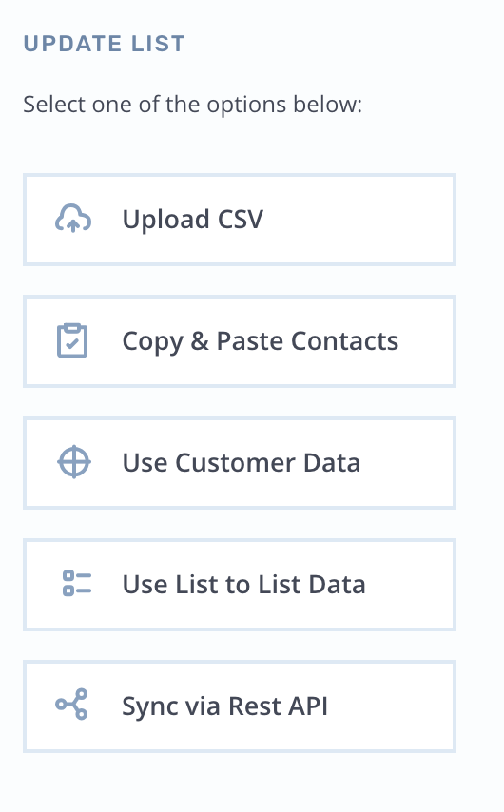The width and height of the screenshot is (504, 812).
Task: Click the word "Contacts" in the second option
Action: point(344,341)
